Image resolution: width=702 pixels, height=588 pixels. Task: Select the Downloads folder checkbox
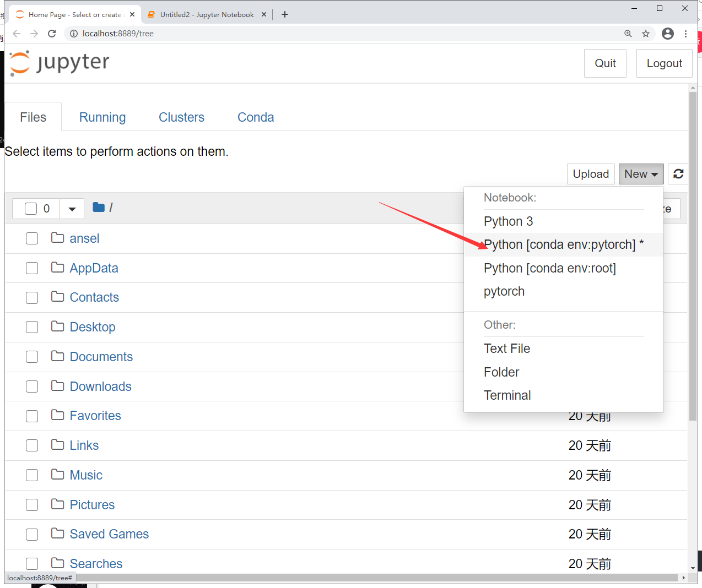point(31,386)
